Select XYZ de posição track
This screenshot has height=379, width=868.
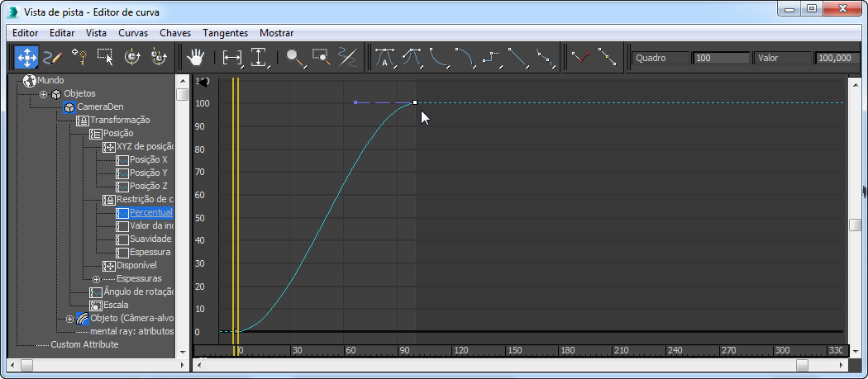pos(145,147)
